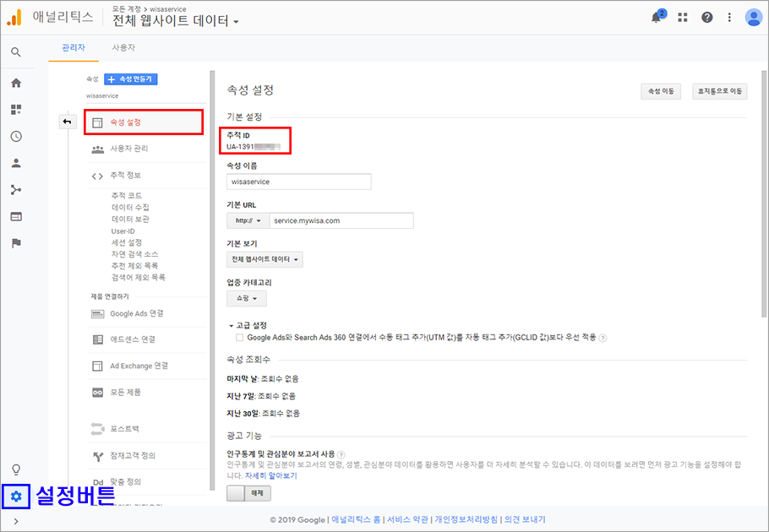Image resolution: width=769 pixels, height=532 pixels.
Task: Check the manual UTM tagging override checkbox
Action: point(239,338)
